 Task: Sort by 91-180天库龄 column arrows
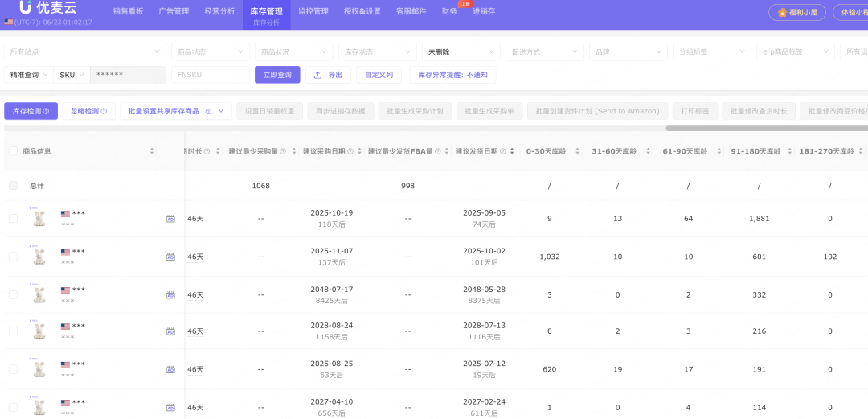(789, 150)
